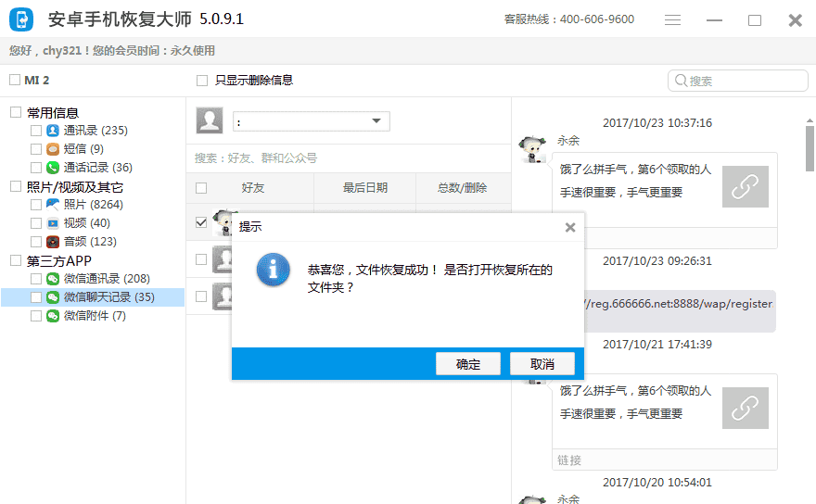Open the account selection dropdown
The height and width of the screenshot is (504, 816).
point(312,121)
